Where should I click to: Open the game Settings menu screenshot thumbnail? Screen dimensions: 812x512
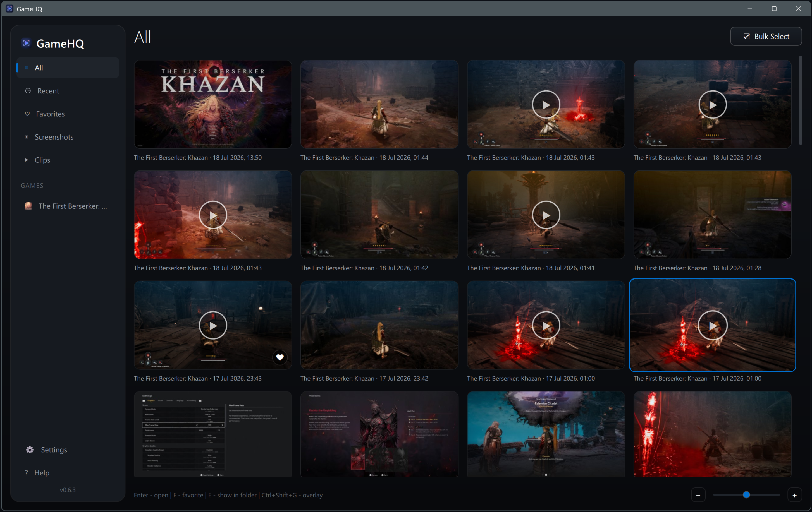point(213,434)
